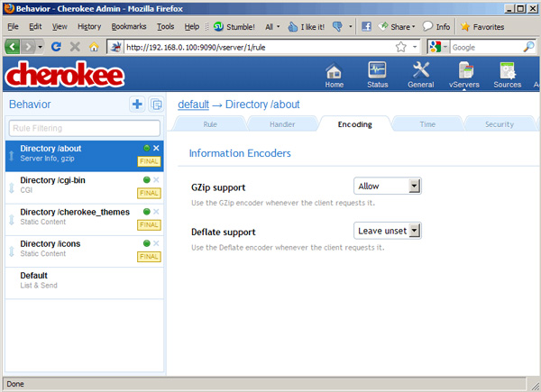Click reorder handle for Directory /cgi-bin
Image resolution: width=541 pixels, height=392 pixels.
[x=12, y=188]
